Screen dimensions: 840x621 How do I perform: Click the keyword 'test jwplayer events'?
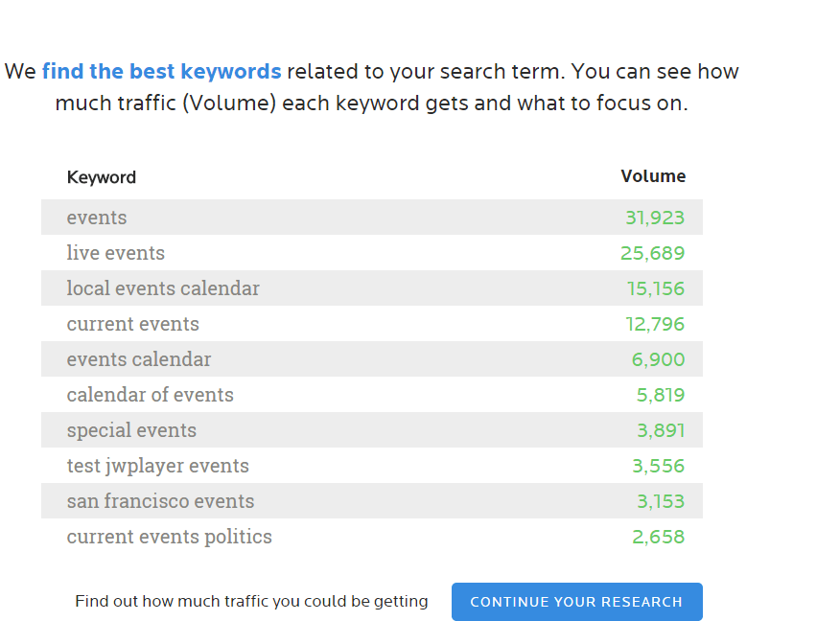(158, 466)
